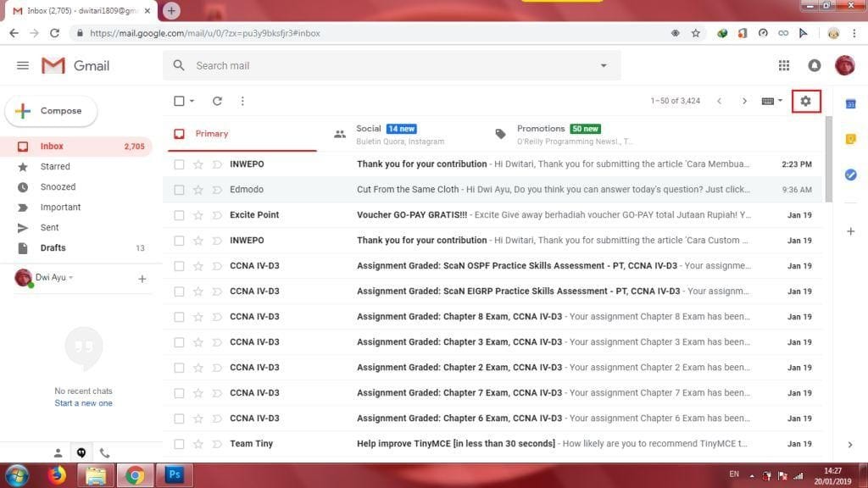Tick the checkbox for Excite Point email
The image size is (868, 488).
(x=179, y=215)
